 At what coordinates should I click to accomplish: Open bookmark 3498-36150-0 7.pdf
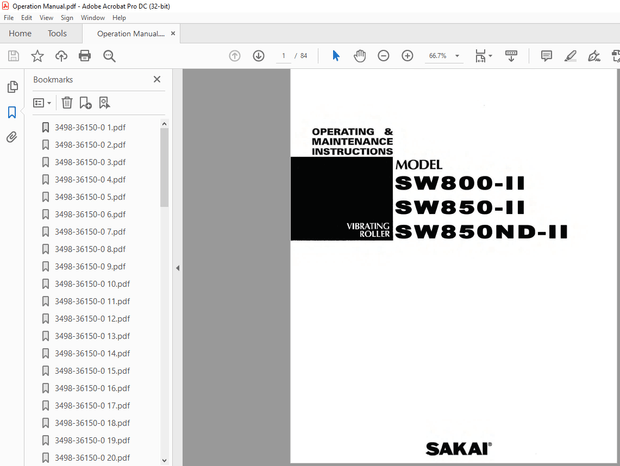point(90,232)
